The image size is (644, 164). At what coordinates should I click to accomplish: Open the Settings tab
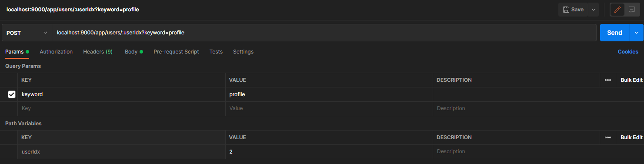coord(243,52)
